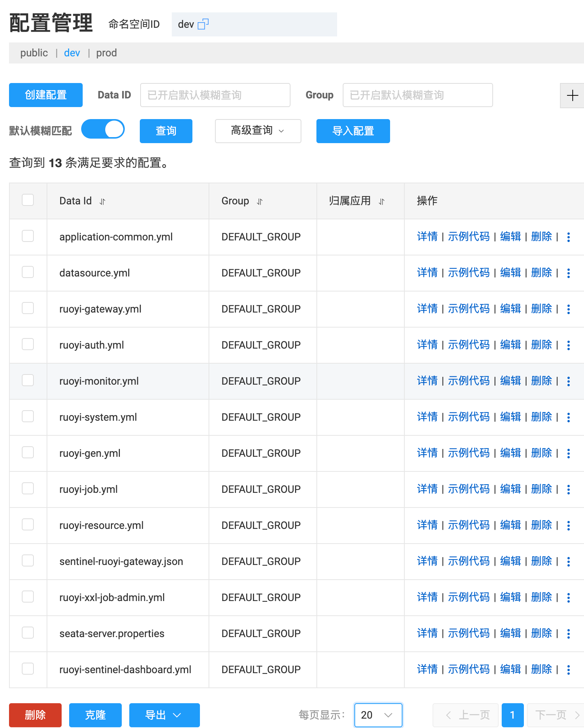Open more menu for ruoyi-gen.yml
Image resolution: width=584 pixels, height=728 pixels.
tap(569, 453)
